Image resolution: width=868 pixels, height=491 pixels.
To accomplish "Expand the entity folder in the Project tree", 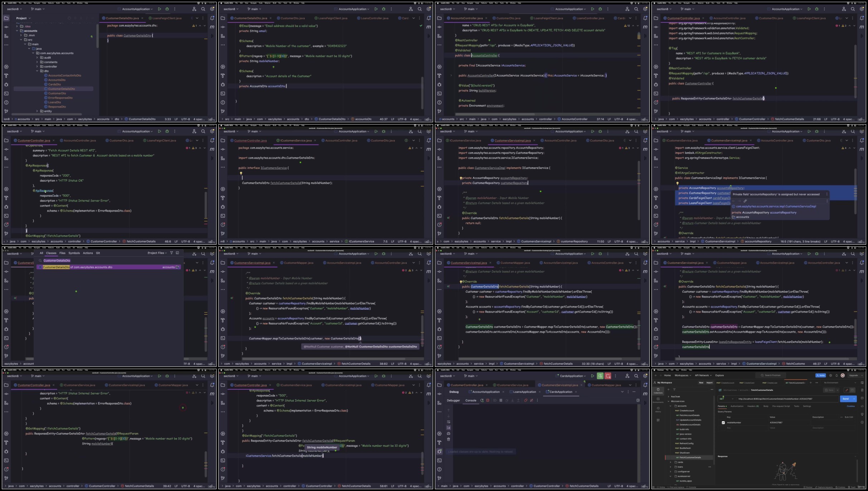I will (x=37, y=111).
